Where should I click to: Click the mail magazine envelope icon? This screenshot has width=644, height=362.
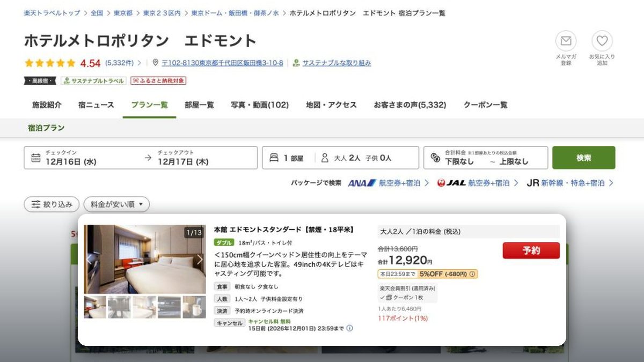[566, 41]
